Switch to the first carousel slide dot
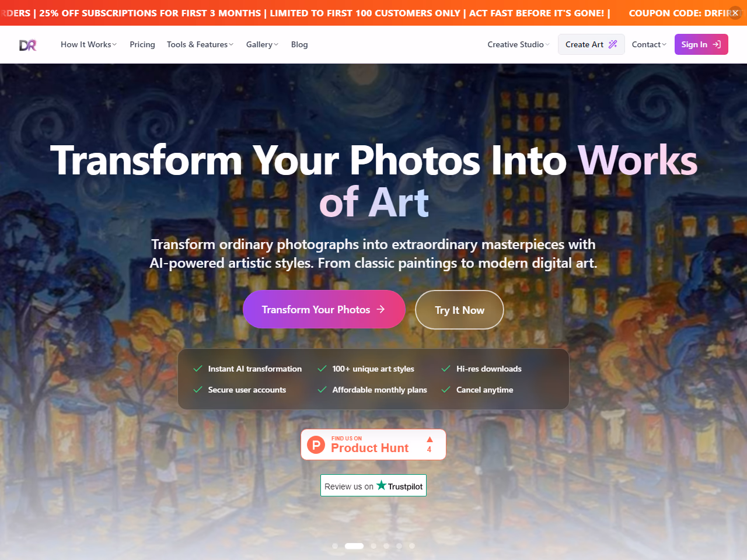The image size is (747, 560). (x=335, y=546)
